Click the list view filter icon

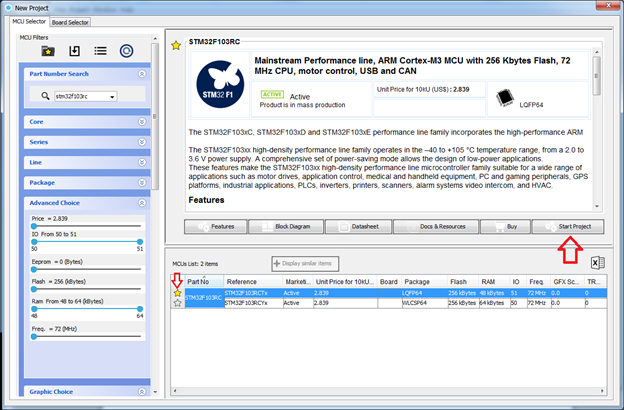tap(100, 51)
